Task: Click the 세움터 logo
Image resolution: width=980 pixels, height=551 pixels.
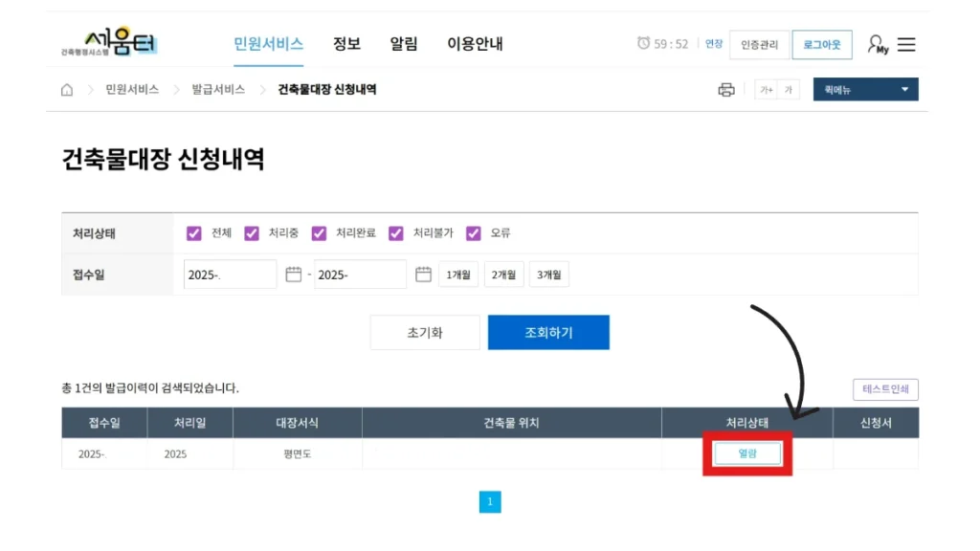Action: (108, 40)
